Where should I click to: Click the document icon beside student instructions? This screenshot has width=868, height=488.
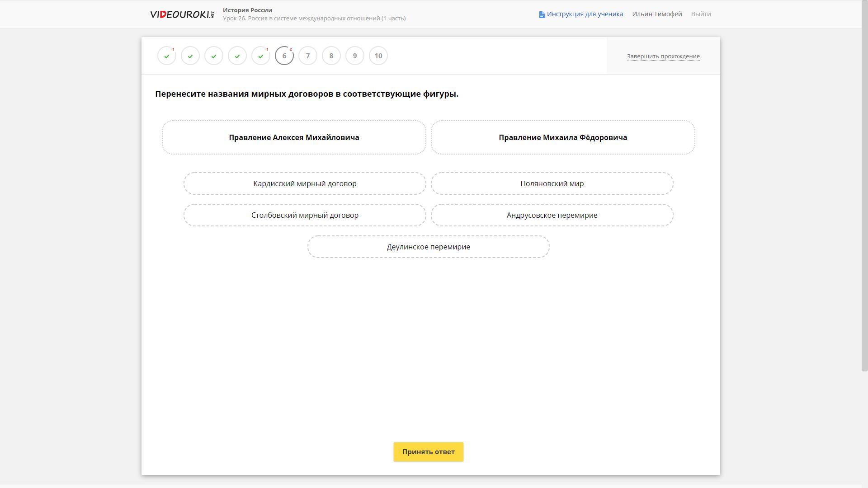tap(542, 14)
